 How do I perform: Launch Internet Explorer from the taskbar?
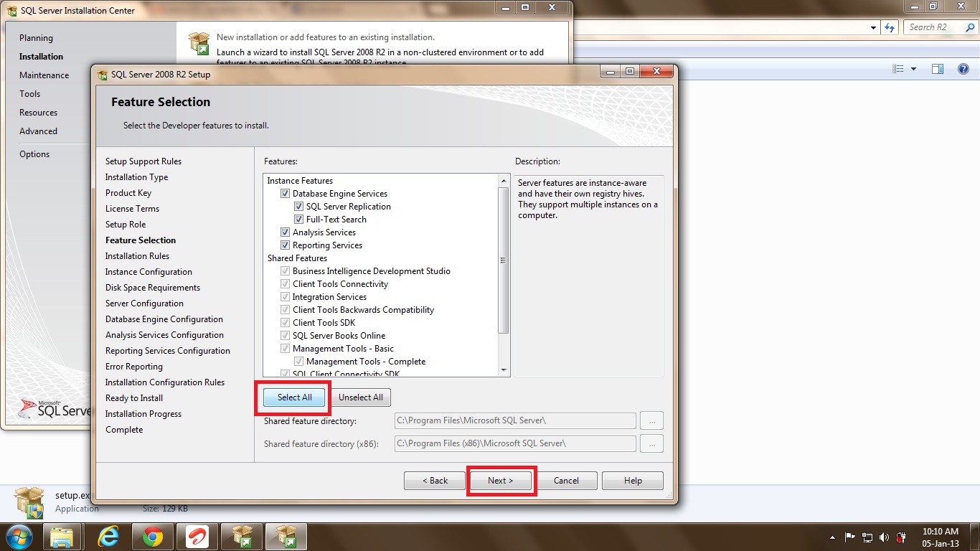tap(108, 536)
